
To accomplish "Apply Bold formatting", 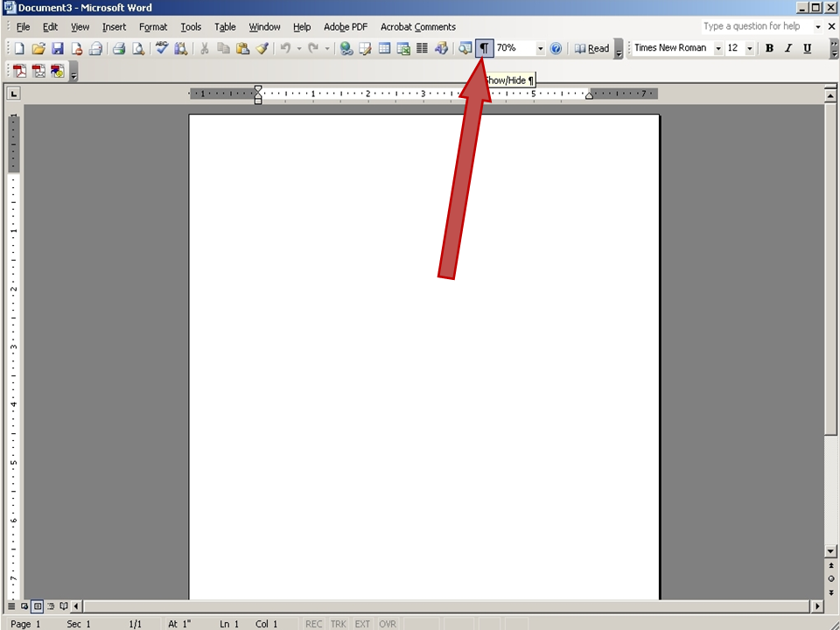I will [768, 48].
